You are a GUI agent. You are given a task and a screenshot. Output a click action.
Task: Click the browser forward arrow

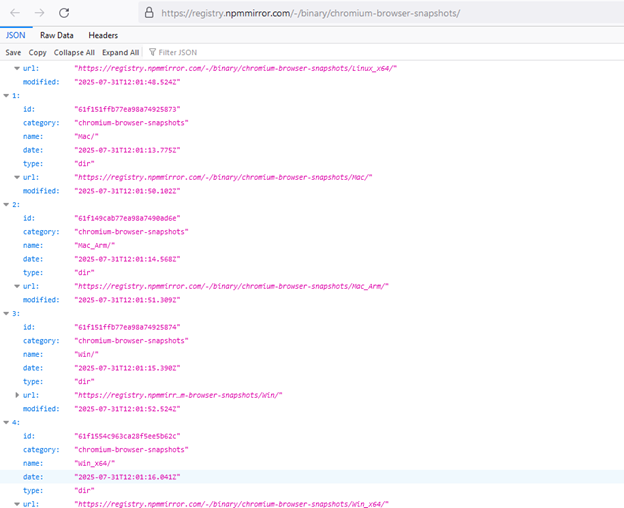click(40, 13)
